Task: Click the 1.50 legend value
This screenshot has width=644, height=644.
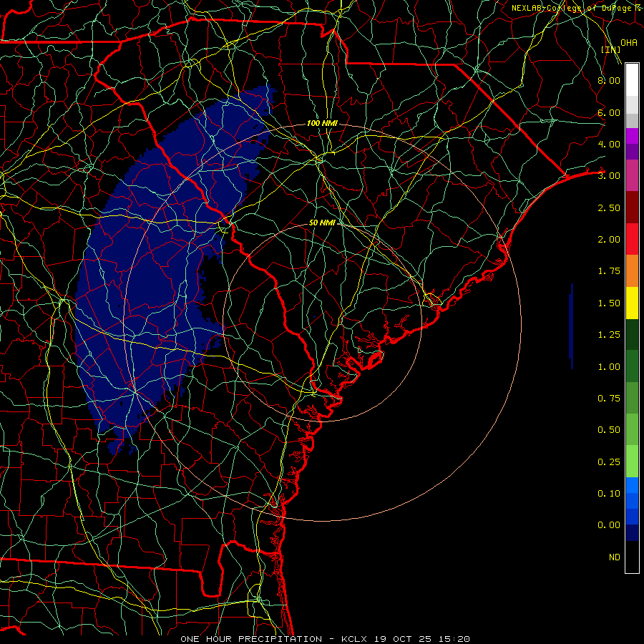Action: point(609,303)
